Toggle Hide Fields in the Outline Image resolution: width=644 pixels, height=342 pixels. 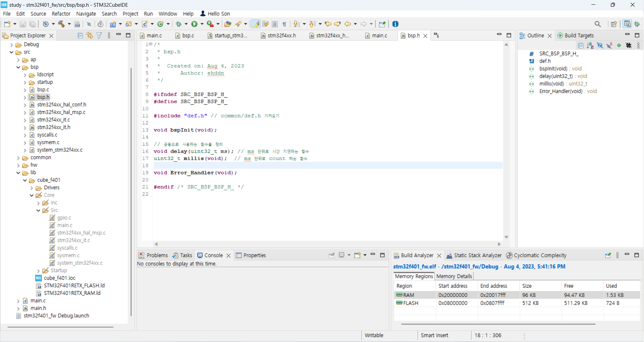pos(600,46)
